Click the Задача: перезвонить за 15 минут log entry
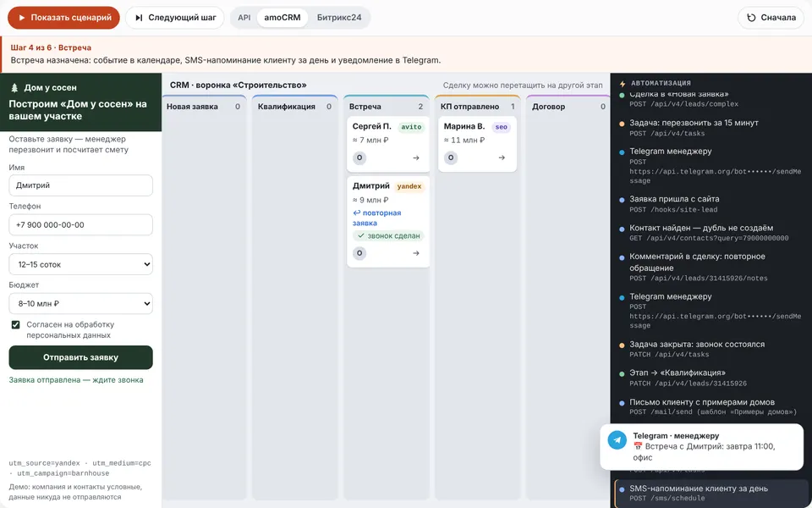The image size is (812, 508). tap(710, 128)
